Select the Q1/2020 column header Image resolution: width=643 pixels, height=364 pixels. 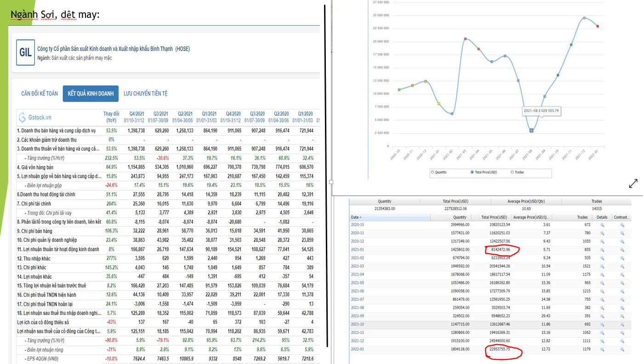[x=302, y=117]
